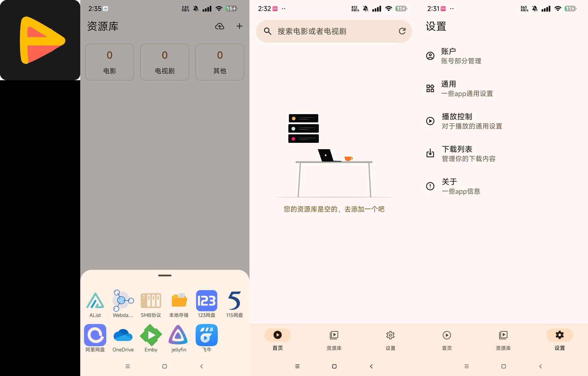Viewport: 588px width, 376px height.
Task: Tap Android home button on home screen
Action: [x=334, y=366]
